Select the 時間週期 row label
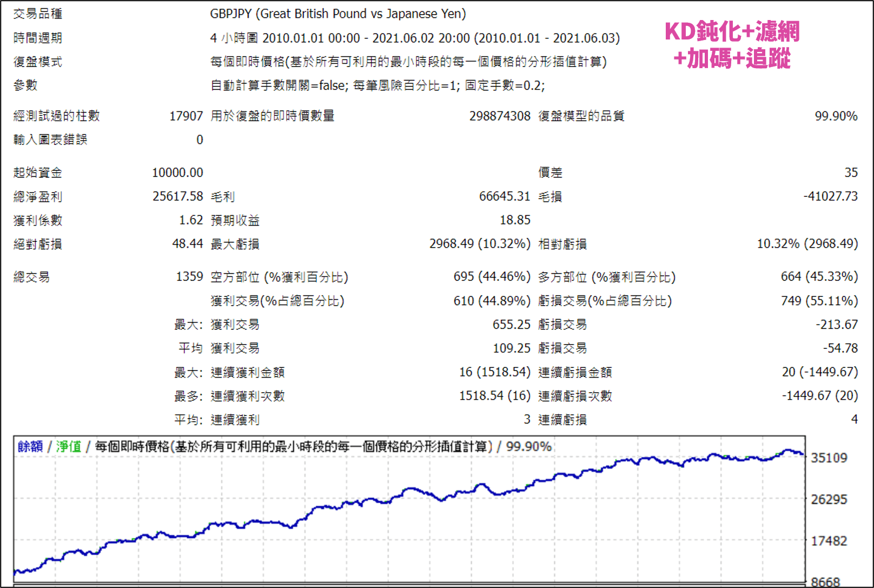Screen dimensions: 874x588 [37, 37]
